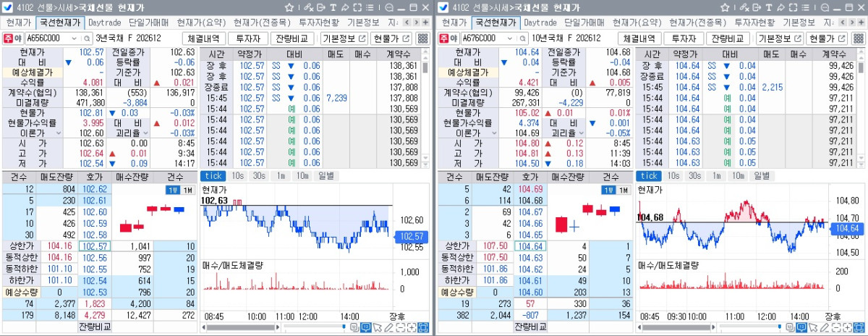Image resolution: width=868 pixels, height=336 pixels.
Task: Click the text 'T' font icon in left window title bar
Action: click(333, 7)
